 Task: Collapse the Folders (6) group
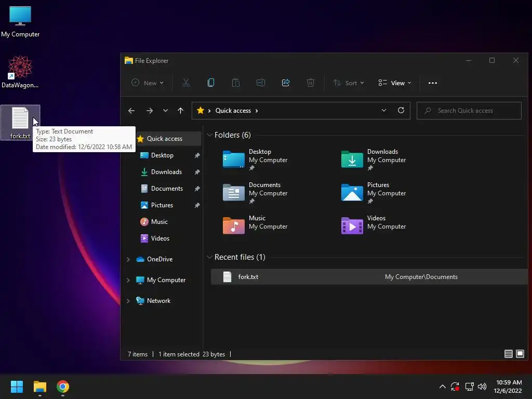point(209,135)
